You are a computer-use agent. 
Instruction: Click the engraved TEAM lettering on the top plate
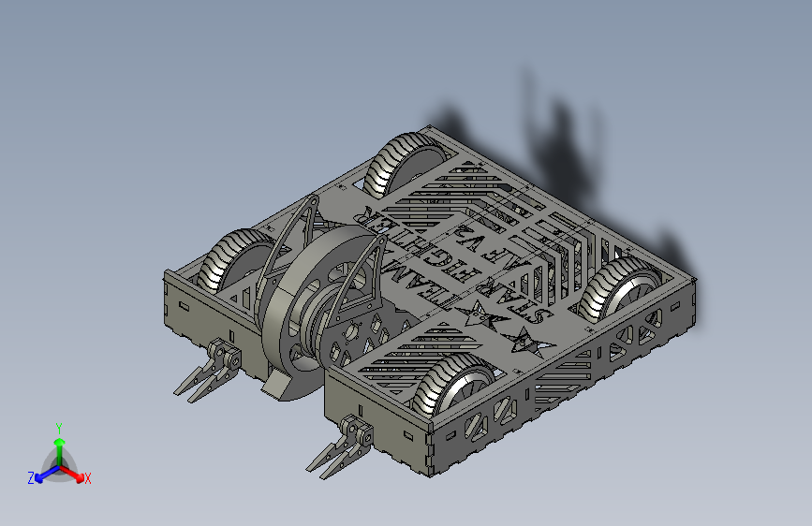pos(420,286)
